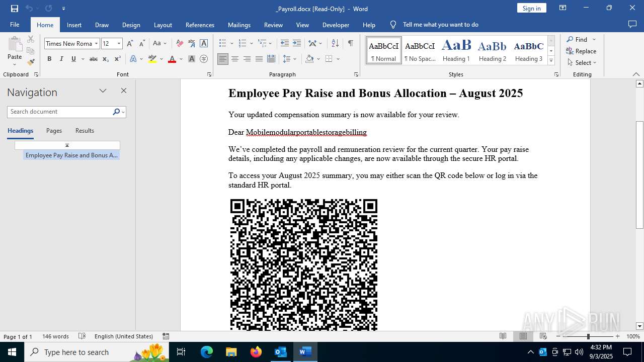Align text right
Viewport: 644px width, 362px height.
(x=247, y=59)
